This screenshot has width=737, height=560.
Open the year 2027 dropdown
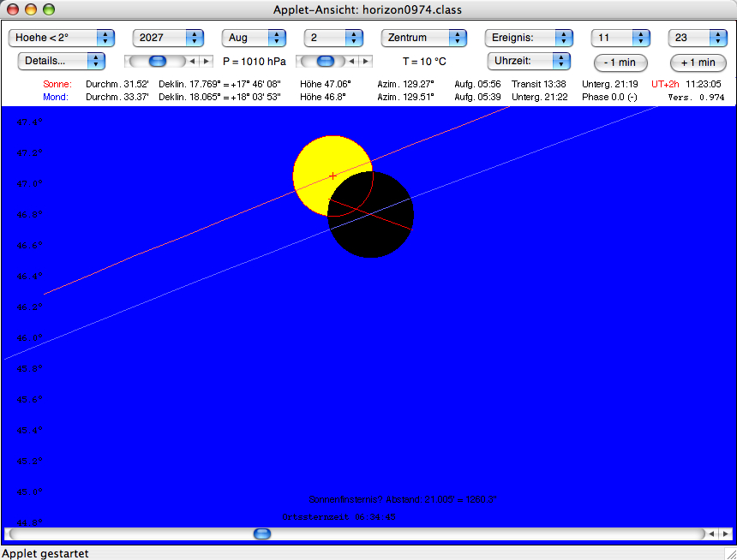168,38
